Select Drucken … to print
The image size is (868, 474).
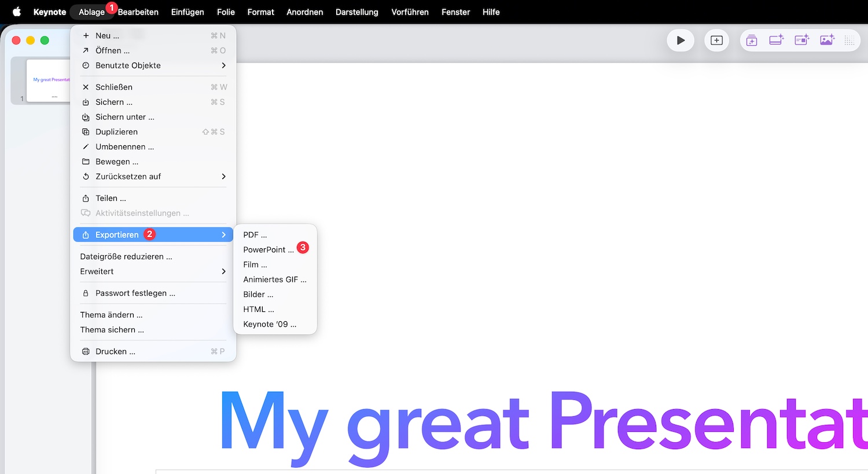pos(153,351)
